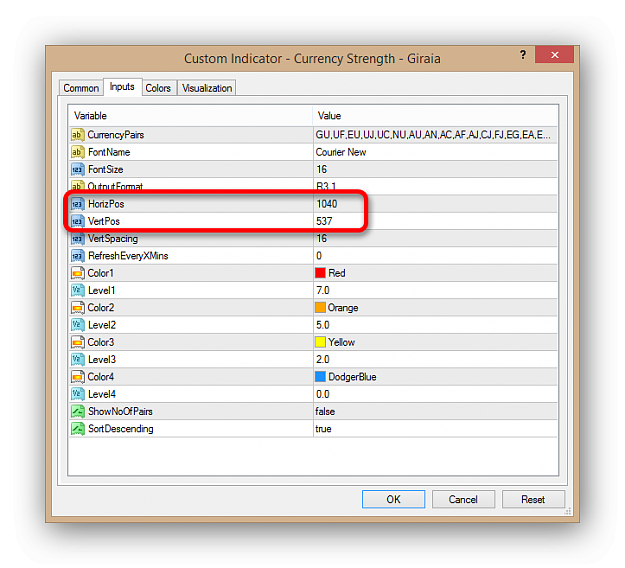Viewport: 625px width, 568px height.
Task: Click the Yellow color swatch for Color3
Action: click(320, 342)
